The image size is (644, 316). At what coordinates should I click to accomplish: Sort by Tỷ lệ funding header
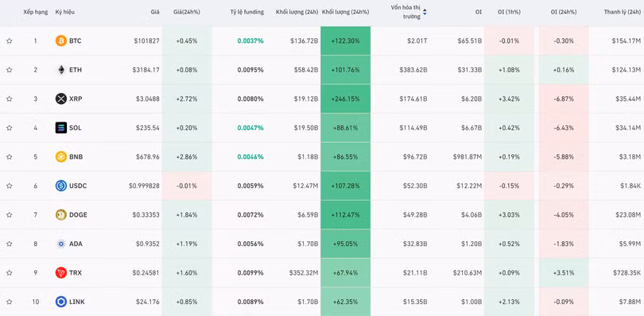pyautogui.click(x=246, y=12)
